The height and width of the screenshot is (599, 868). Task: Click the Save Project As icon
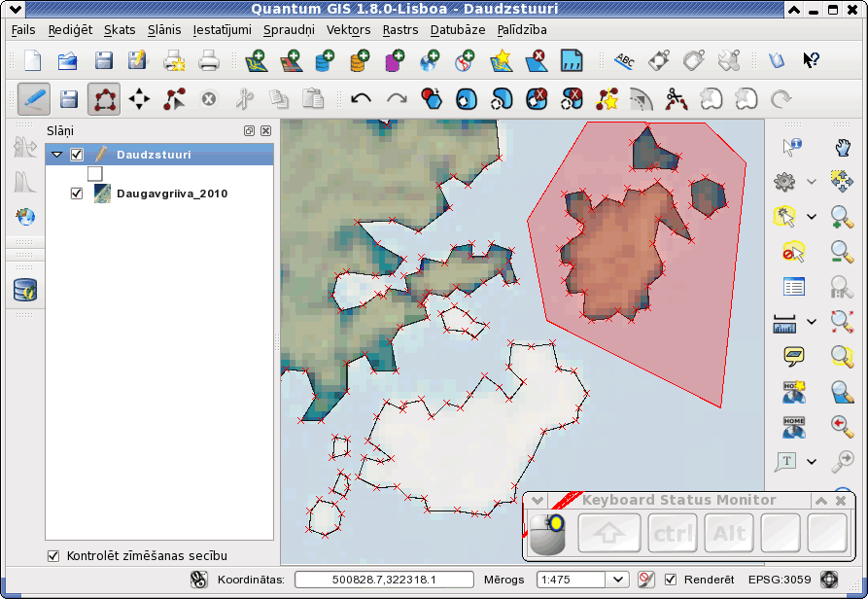point(137,60)
